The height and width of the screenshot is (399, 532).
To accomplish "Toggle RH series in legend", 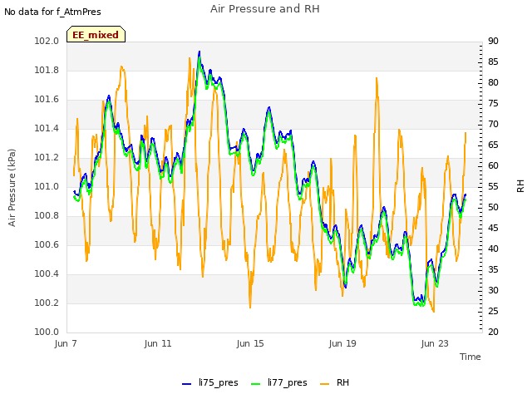I will click(334, 382).
